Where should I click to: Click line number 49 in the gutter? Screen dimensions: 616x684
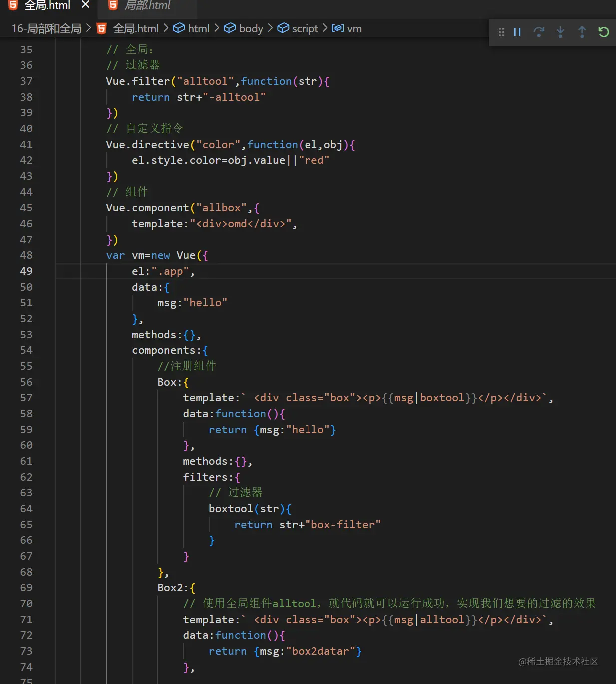click(26, 271)
